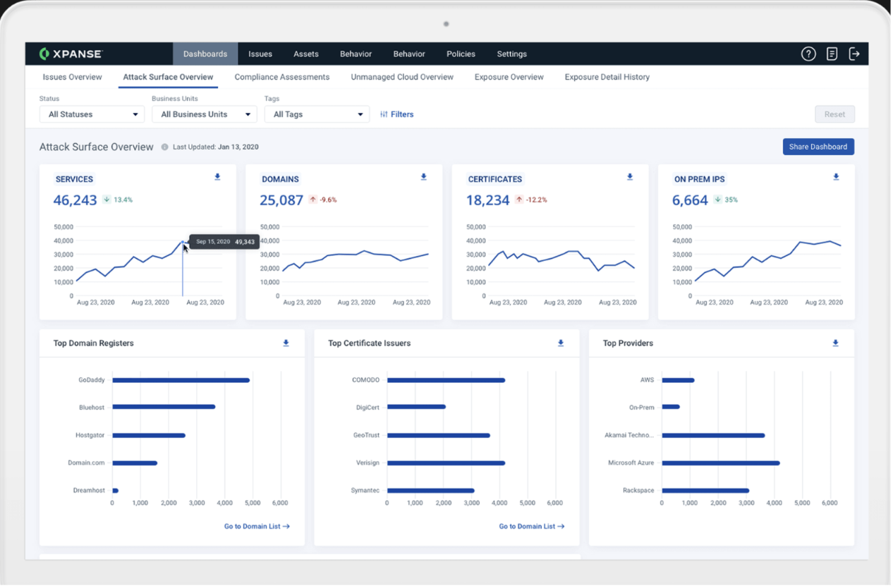Image resolution: width=893 pixels, height=588 pixels.
Task: Open the help question mark icon
Action: (808, 54)
